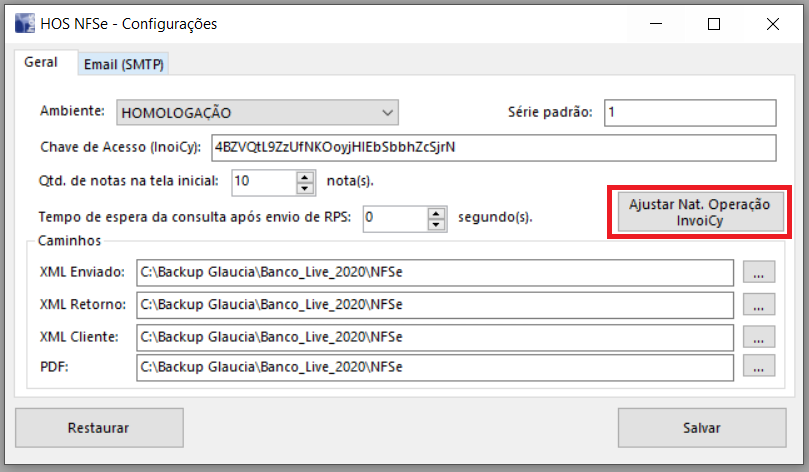Select the Geral tab
Screen dimensions: 809x472
tap(41, 62)
